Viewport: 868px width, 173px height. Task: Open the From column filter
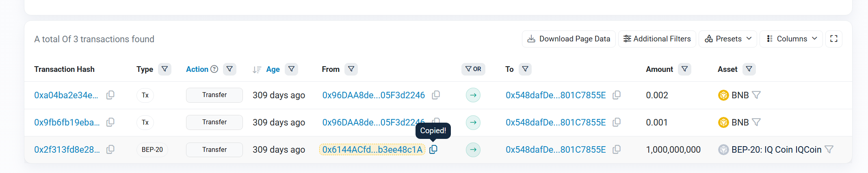351,69
